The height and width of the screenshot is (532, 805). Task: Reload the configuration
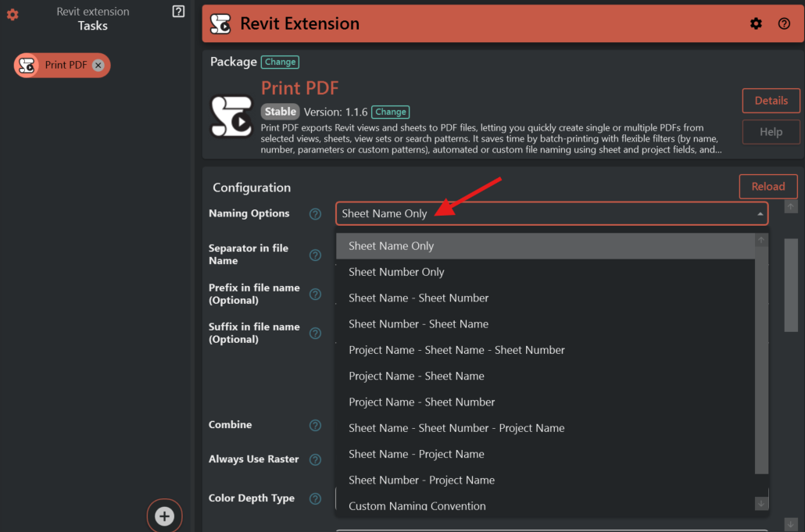tap(767, 187)
